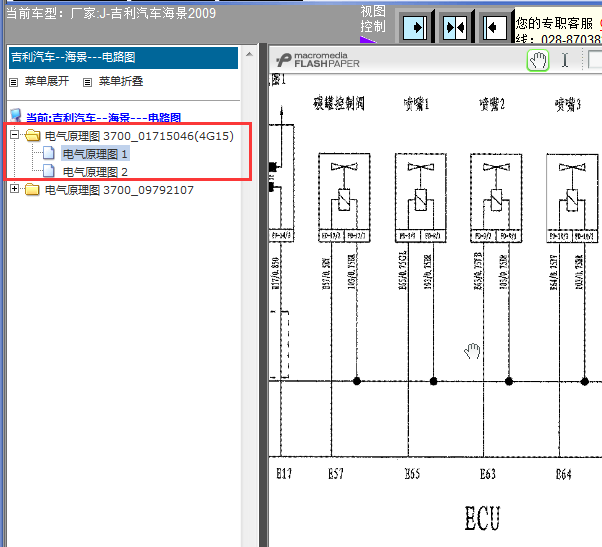Click the center-split view control button
The height and width of the screenshot is (547, 602).
point(455,27)
